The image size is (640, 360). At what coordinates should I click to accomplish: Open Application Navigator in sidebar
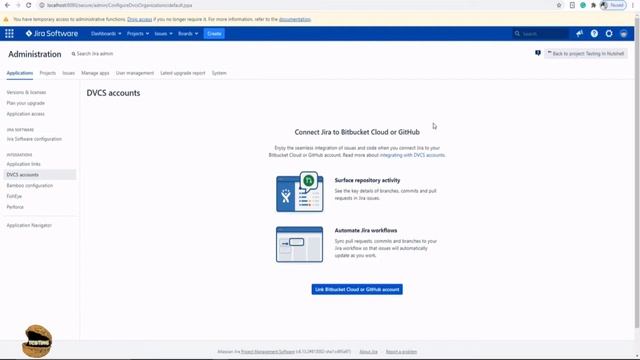(x=29, y=225)
